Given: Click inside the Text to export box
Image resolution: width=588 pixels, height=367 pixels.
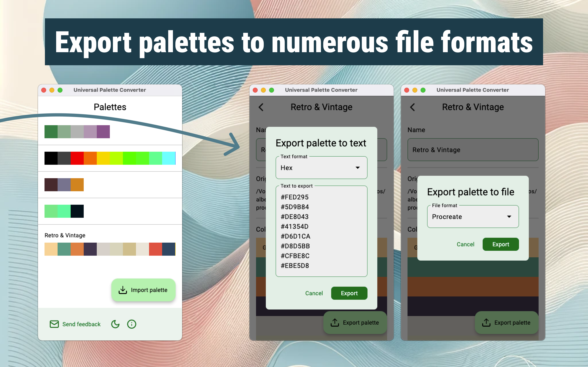Looking at the screenshot, I should [321, 231].
